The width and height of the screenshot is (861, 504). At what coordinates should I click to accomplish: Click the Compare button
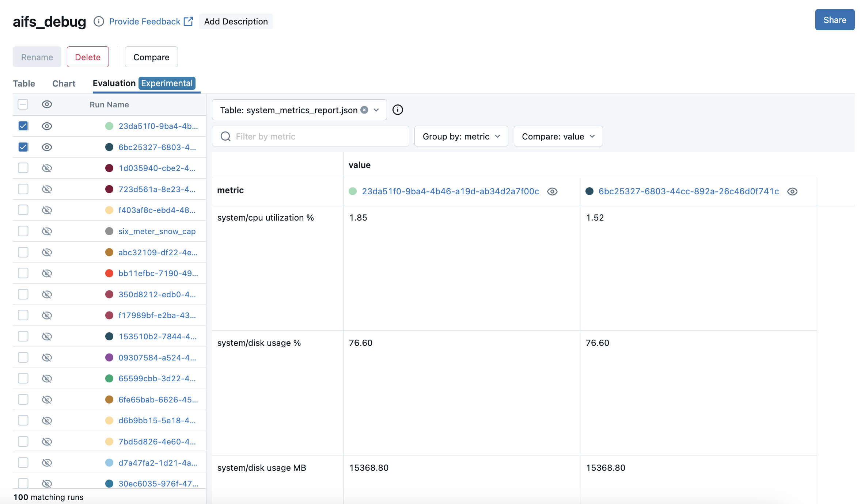151,57
